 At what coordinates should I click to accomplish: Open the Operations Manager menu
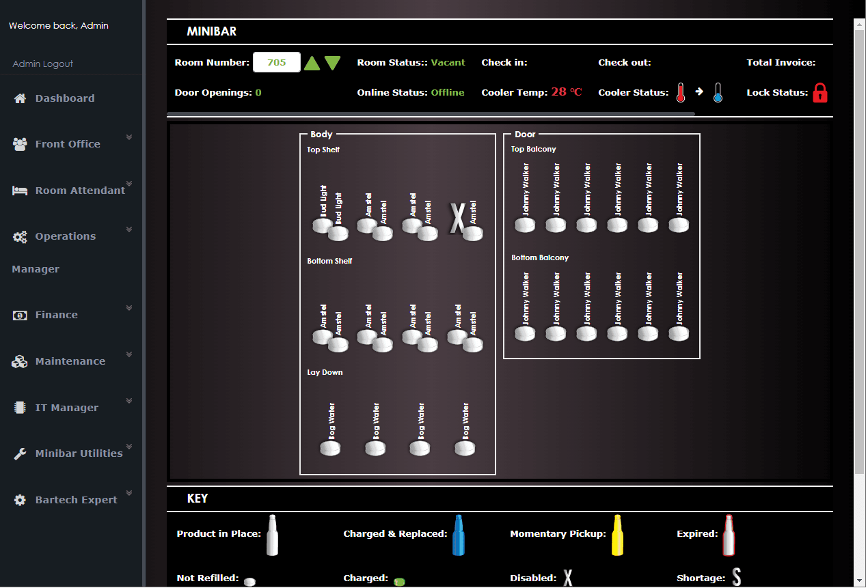click(64, 236)
